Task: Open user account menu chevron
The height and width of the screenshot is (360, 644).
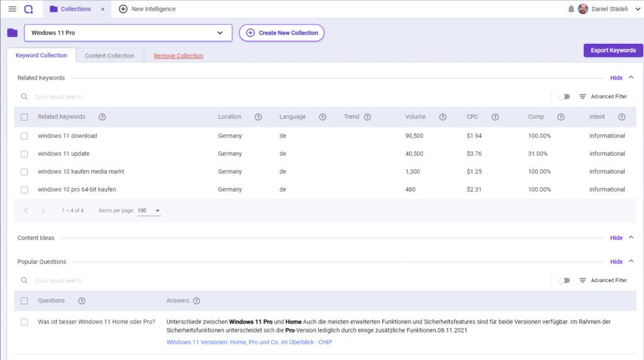Action: tap(638, 9)
